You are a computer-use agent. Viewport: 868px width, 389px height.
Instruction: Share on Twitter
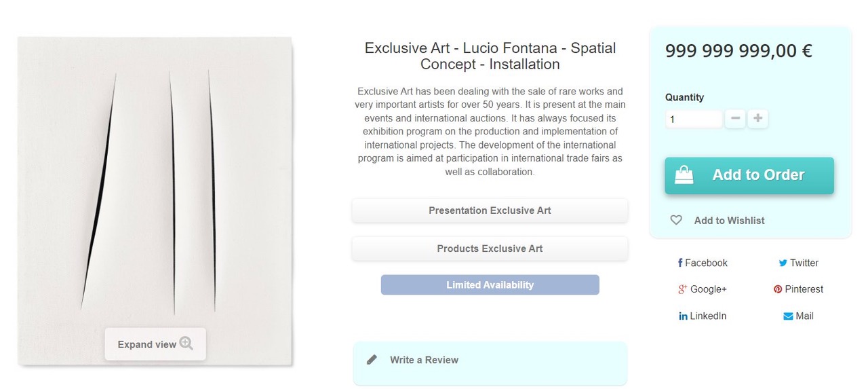pos(798,263)
